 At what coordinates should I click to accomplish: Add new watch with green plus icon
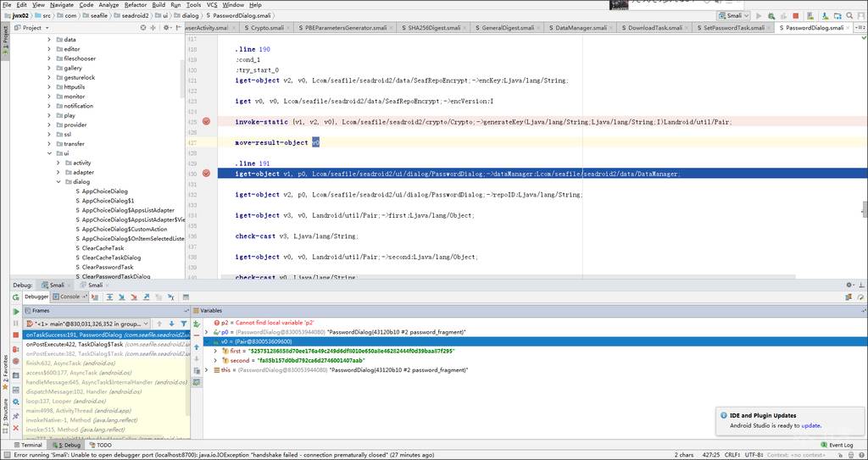(x=197, y=324)
